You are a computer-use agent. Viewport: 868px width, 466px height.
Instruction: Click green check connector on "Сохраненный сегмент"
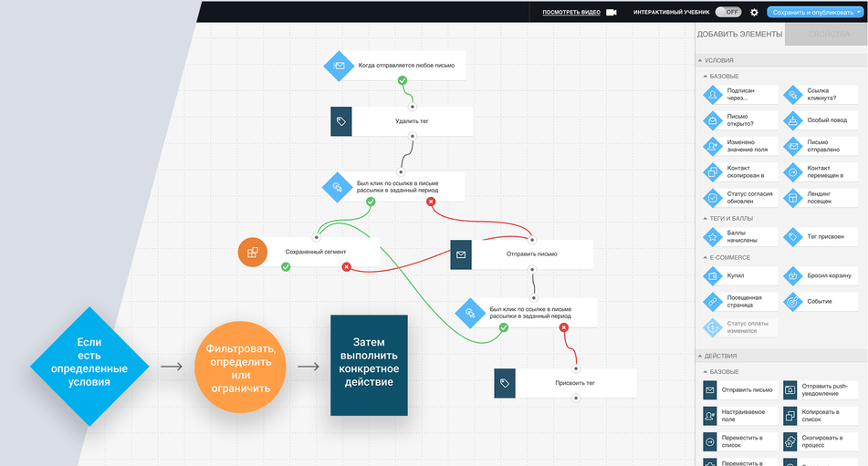pyautogui.click(x=286, y=267)
